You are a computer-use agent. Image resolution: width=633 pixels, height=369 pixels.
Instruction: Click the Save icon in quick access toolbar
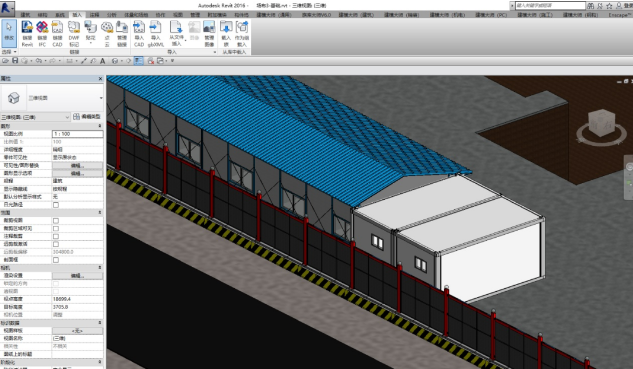15,61
